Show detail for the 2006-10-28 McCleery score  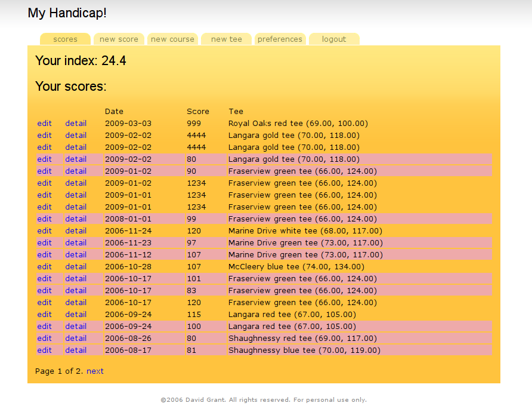coord(76,266)
